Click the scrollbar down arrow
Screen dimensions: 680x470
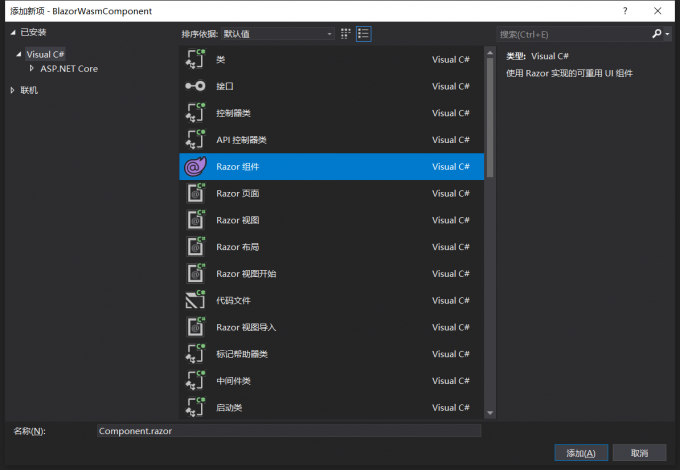point(490,413)
